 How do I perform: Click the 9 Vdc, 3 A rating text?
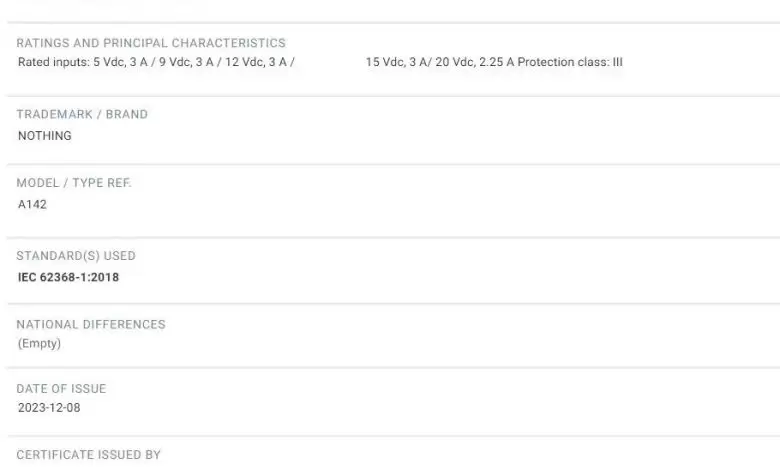pyautogui.click(x=186, y=62)
